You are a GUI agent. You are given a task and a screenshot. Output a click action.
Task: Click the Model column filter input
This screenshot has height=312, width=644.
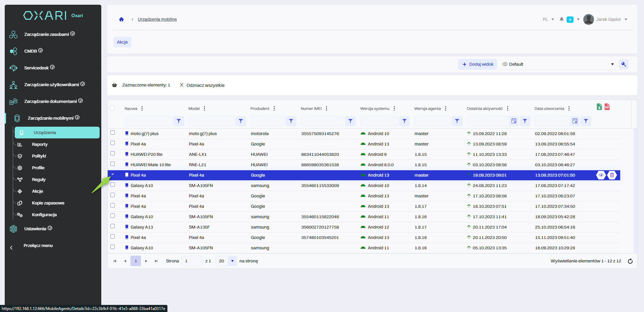pyautogui.click(x=211, y=121)
